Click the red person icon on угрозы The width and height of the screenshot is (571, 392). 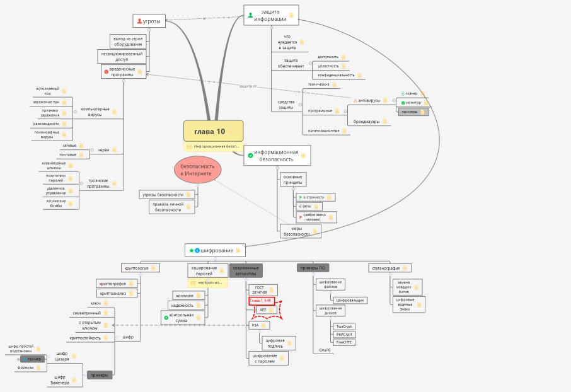click(x=140, y=21)
